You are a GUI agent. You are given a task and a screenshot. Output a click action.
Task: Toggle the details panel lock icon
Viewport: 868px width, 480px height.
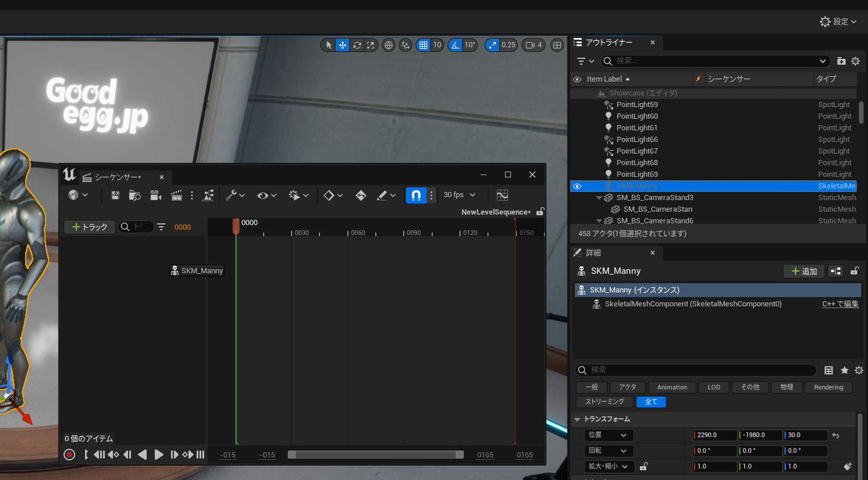pyautogui.click(x=854, y=271)
